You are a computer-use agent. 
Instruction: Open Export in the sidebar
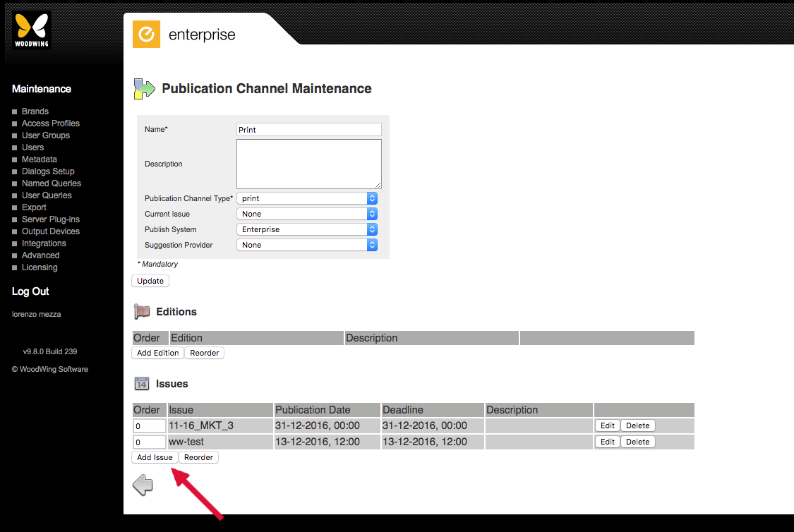pos(34,207)
